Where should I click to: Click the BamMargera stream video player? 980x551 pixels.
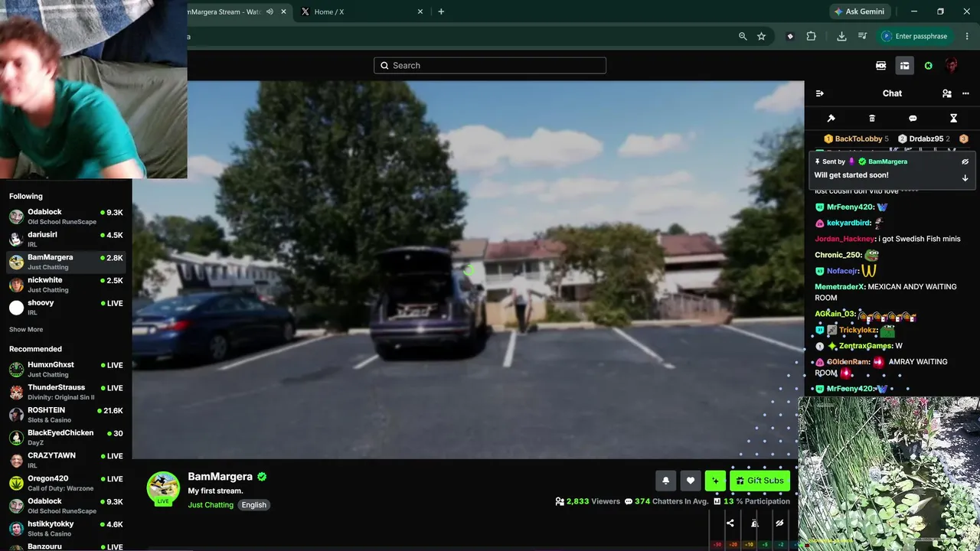(x=468, y=269)
